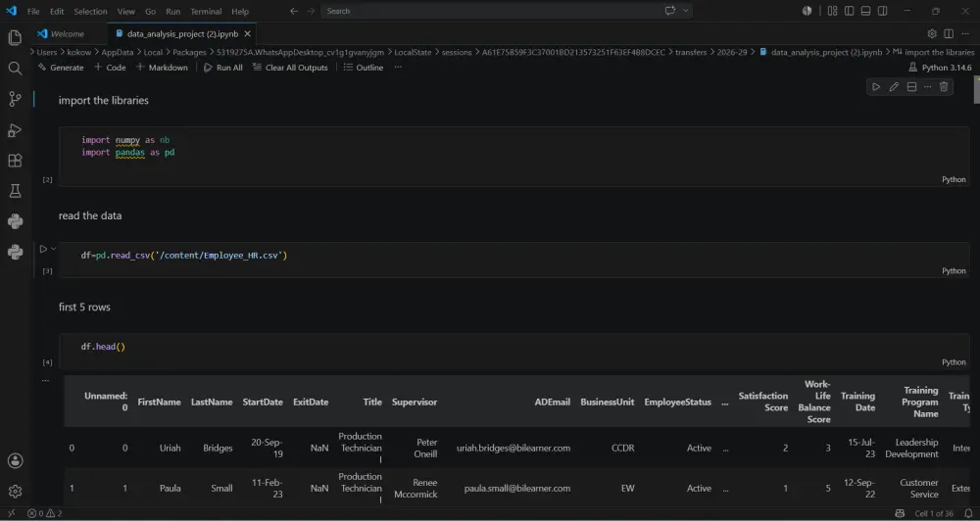Toggle the secondary side bar
Screen dimensions: 980x521
pos(883,11)
